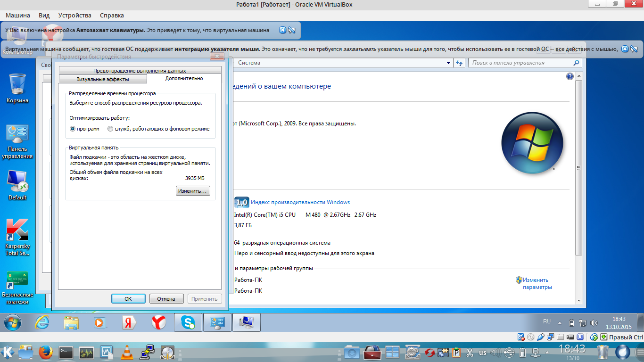Select the Дополнительно tab
The image size is (644, 362).
184,79
